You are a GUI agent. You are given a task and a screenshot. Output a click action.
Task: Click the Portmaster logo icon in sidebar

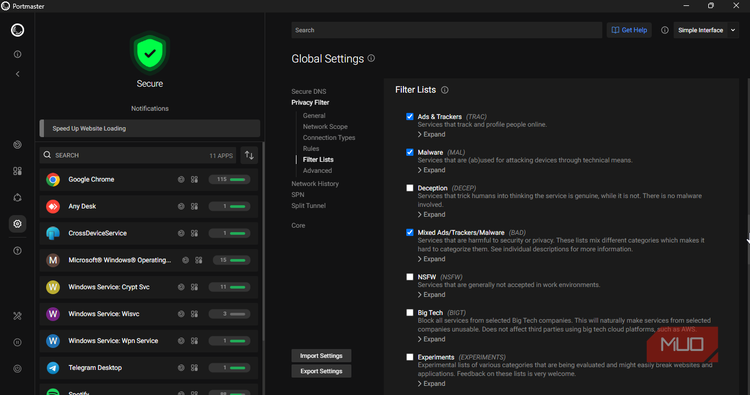click(17, 30)
